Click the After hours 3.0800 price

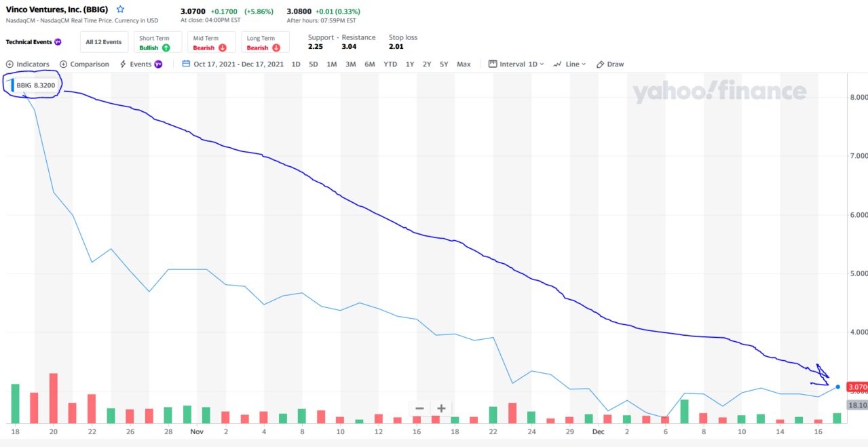(300, 12)
